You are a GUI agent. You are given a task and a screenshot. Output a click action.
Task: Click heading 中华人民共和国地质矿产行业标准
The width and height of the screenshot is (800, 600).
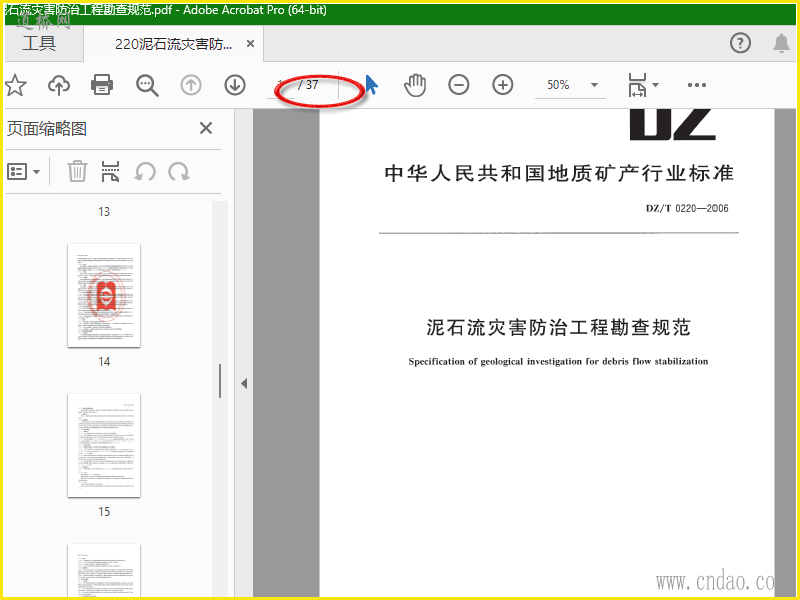[559, 173]
